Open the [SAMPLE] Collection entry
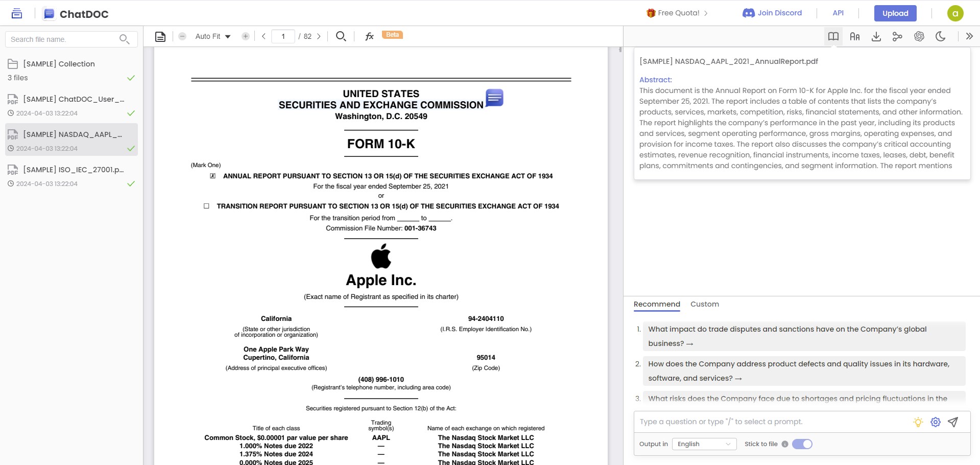The image size is (980, 465). (x=71, y=70)
